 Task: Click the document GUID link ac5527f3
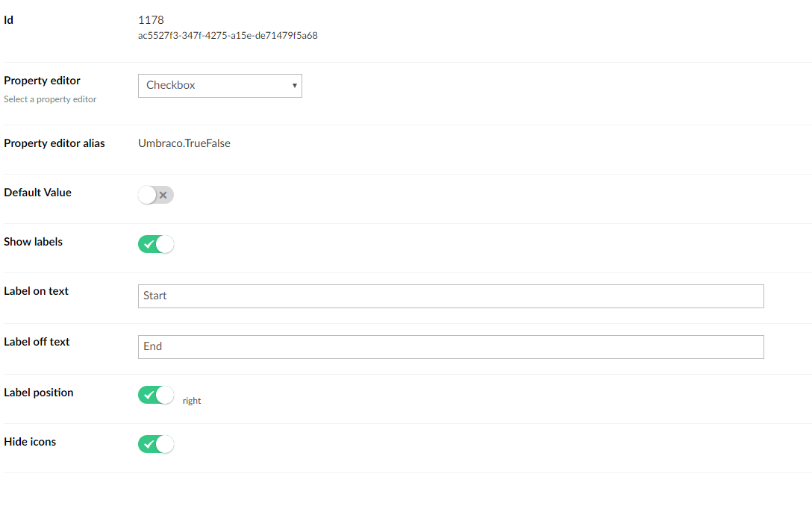(x=226, y=35)
